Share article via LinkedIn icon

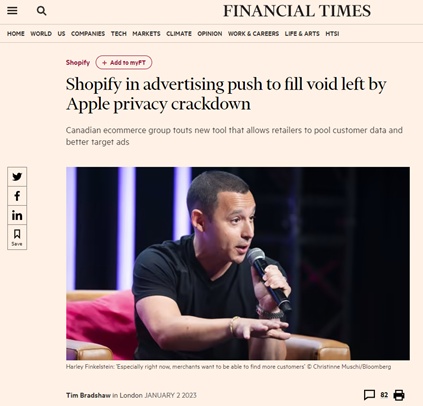17,215
